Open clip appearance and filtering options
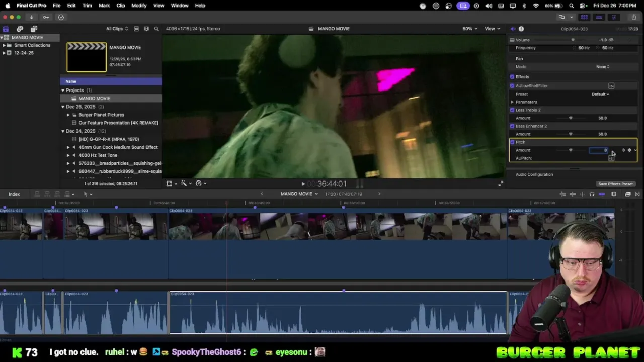Screen dimensions: 644x362 click(146, 29)
